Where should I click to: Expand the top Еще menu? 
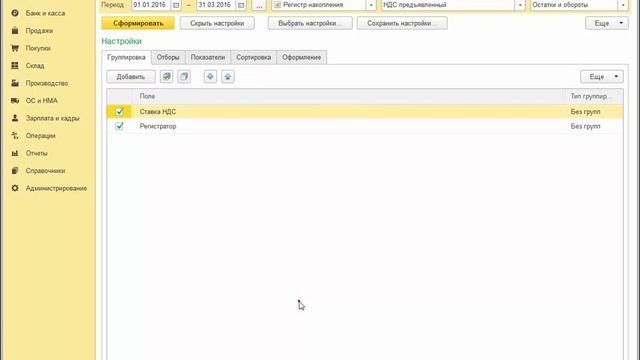point(607,23)
